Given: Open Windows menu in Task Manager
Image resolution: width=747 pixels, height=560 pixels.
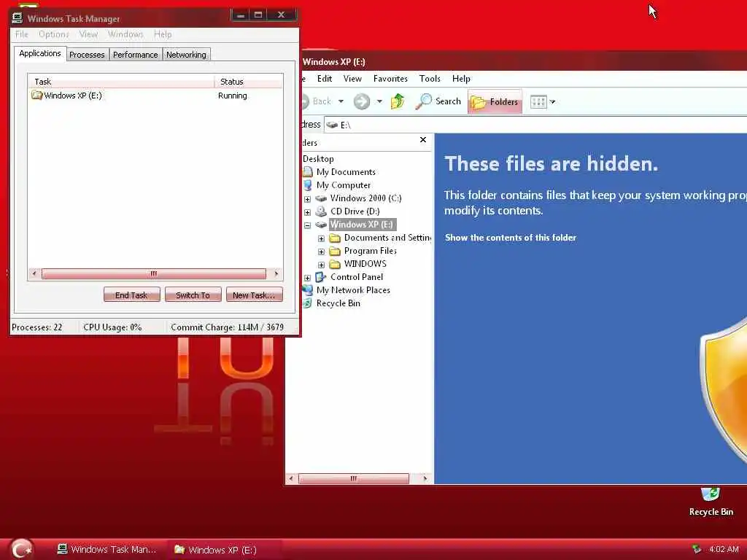Looking at the screenshot, I should (x=125, y=34).
